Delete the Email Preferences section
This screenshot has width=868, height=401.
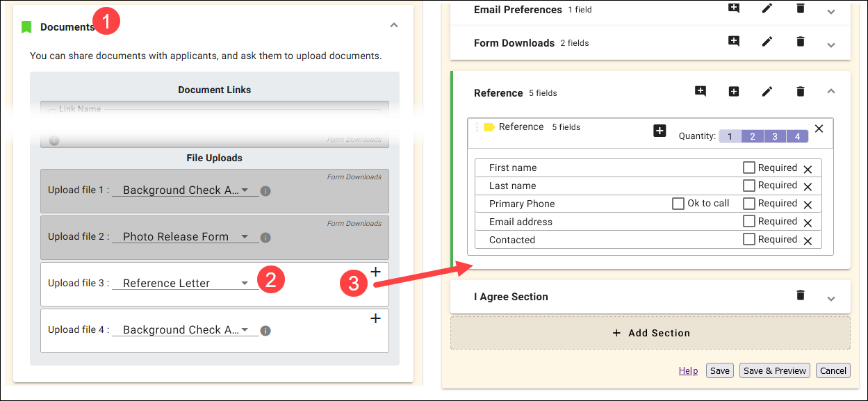click(801, 8)
